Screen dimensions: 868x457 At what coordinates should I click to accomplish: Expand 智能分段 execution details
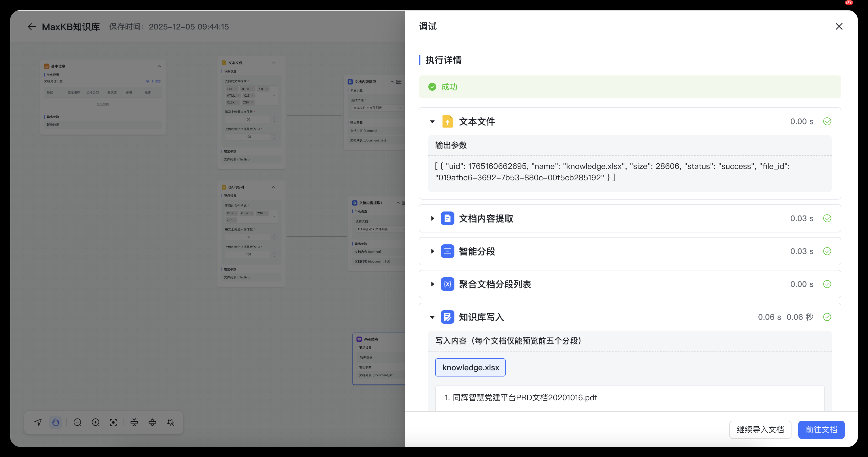[x=432, y=251]
